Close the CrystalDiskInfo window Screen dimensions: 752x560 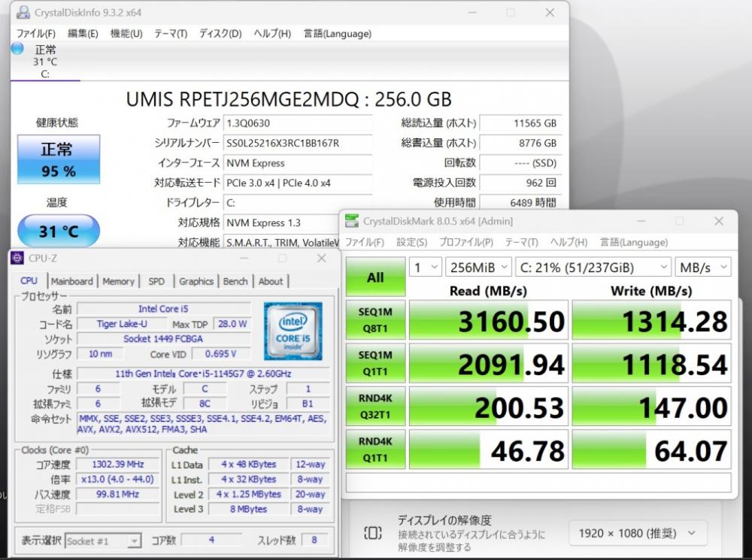[550, 13]
